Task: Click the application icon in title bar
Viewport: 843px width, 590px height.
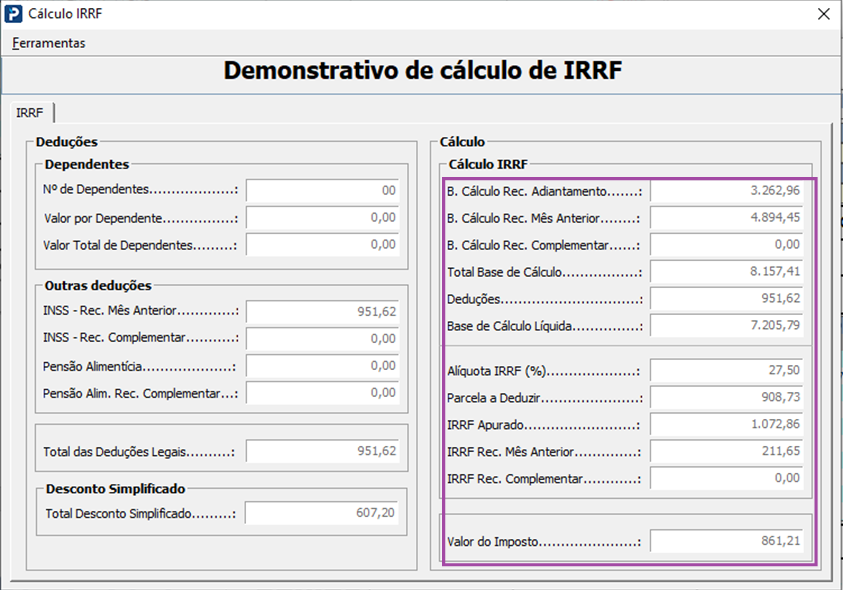Action: coord(14,14)
